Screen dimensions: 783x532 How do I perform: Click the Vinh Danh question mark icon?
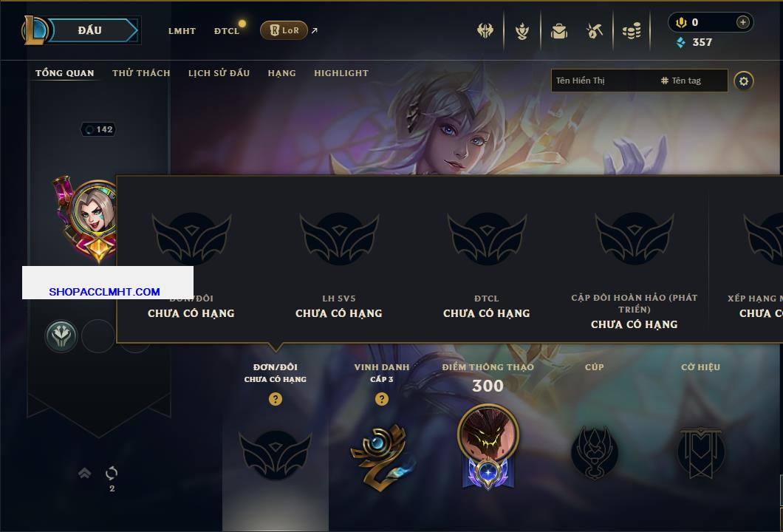tap(381, 398)
